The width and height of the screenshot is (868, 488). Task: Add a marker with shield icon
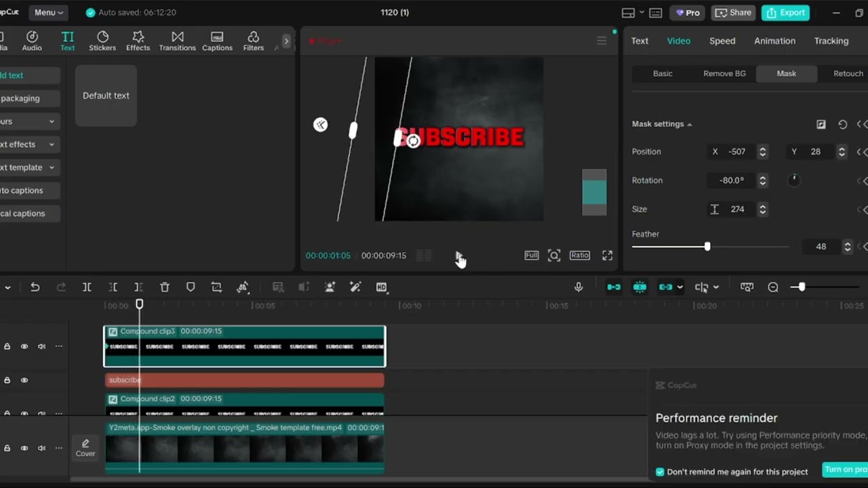point(191,287)
